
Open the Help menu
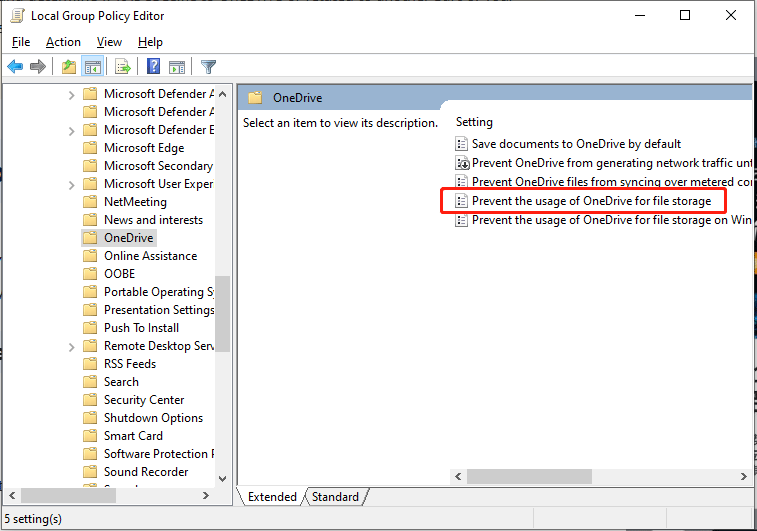(150, 42)
